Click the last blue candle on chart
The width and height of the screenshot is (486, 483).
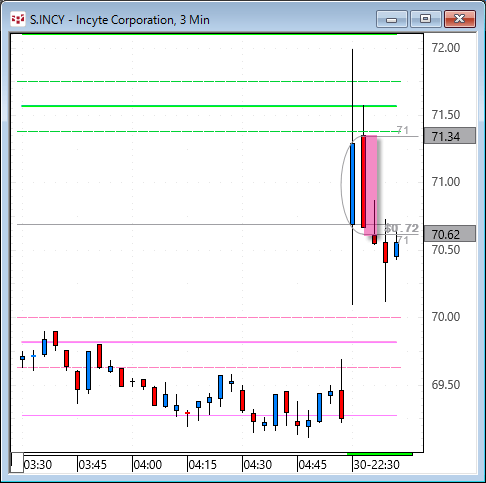[x=396, y=249]
